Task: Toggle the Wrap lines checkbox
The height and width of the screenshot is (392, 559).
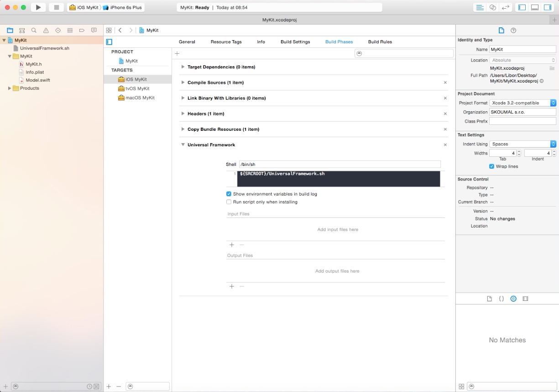Action: pos(492,166)
